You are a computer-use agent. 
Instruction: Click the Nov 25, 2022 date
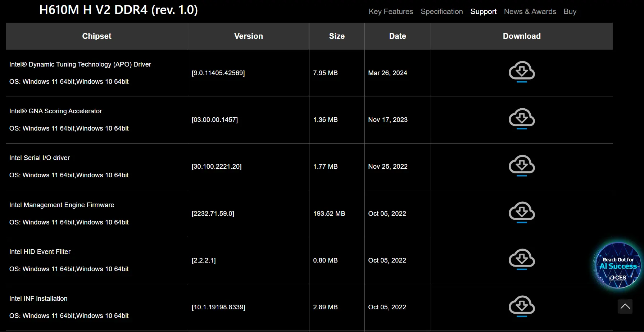click(x=388, y=167)
